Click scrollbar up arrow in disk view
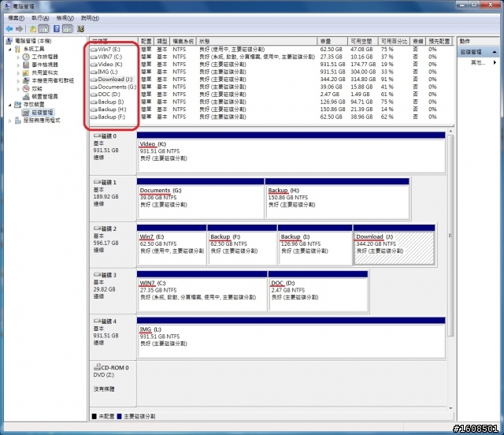The width and height of the screenshot is (504, 435). coord(450,132)
